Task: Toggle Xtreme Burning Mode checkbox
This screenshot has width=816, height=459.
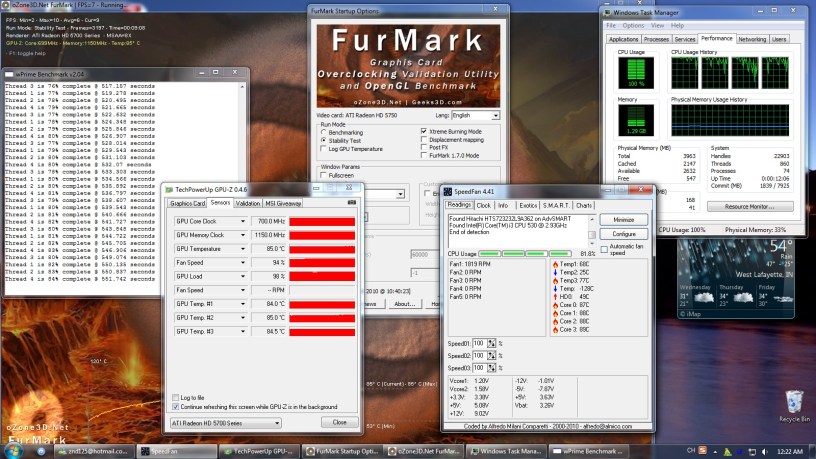Action: pyautogui.click(x=423, y=132)
